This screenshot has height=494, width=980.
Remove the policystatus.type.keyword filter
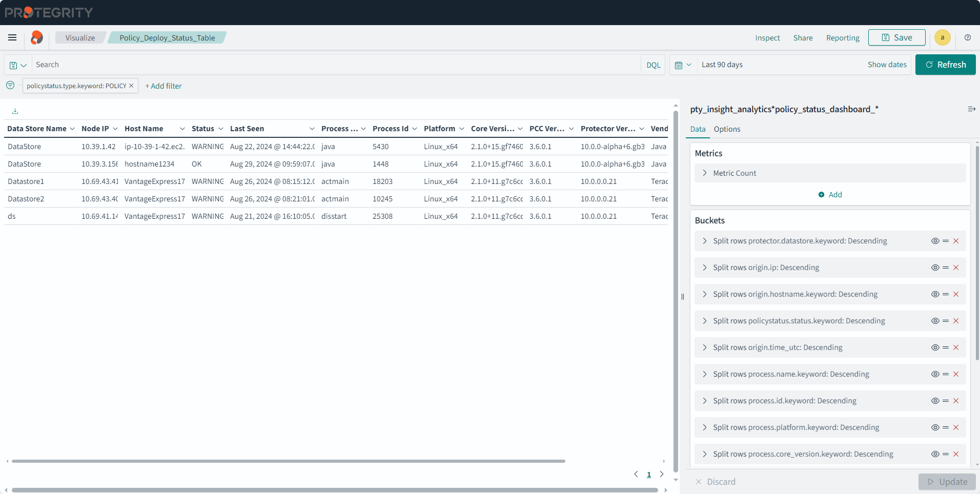point(131,86)
